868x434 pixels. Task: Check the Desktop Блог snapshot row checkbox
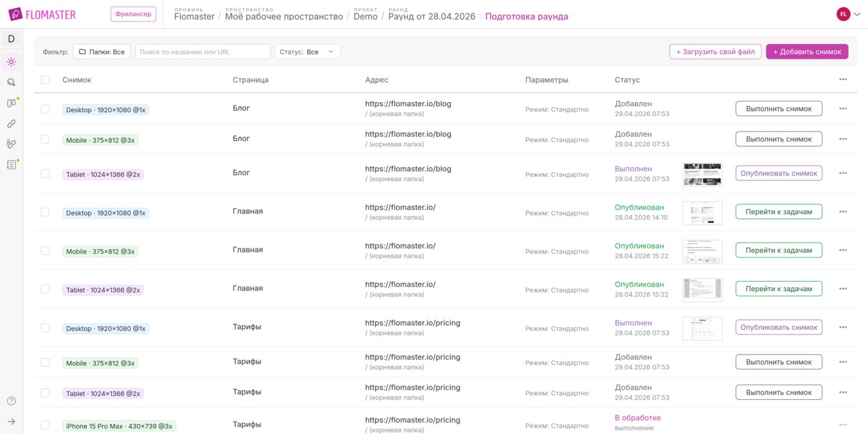coord(45,109)
